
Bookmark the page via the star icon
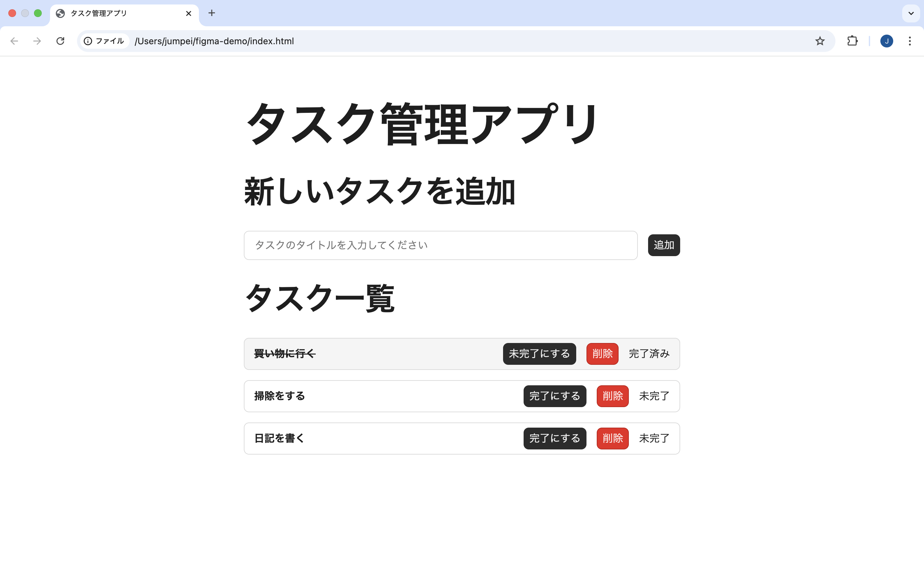click(819, 41)
